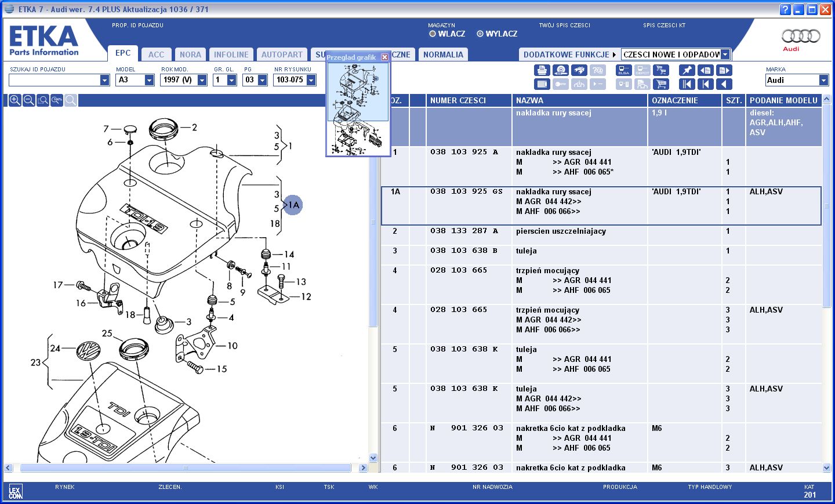Open the ROK MOD. 1997 dropdown
This screenshot has width=835, height=504.
(202, 80)
